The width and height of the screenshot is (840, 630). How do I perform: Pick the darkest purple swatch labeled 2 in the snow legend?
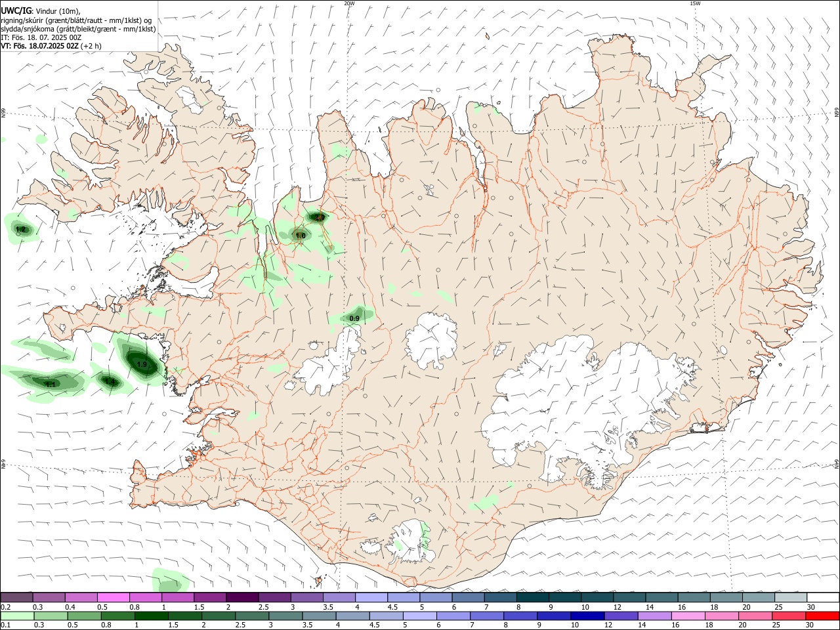(x=242, y=597)
